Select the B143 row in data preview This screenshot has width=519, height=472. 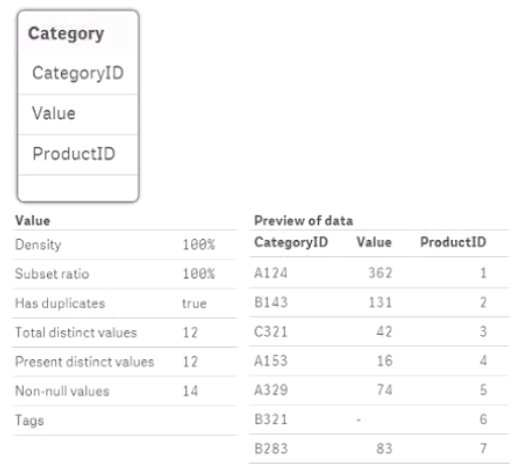tap(379, 302)
